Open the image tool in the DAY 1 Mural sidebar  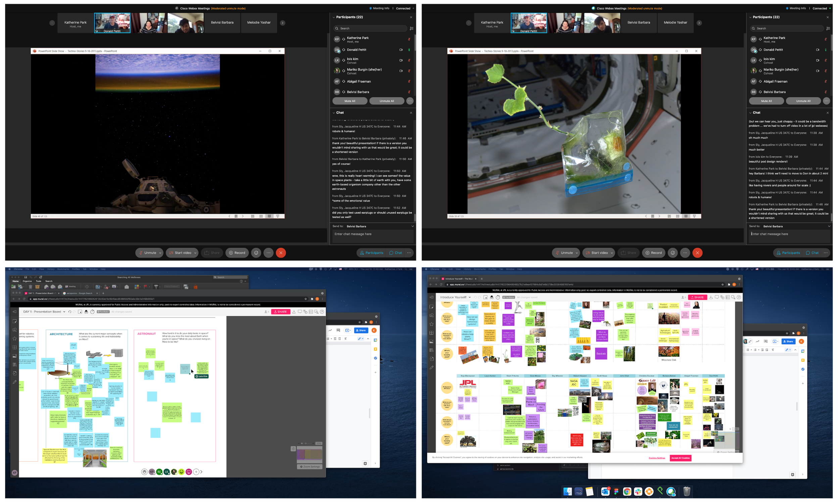(15, 356)
